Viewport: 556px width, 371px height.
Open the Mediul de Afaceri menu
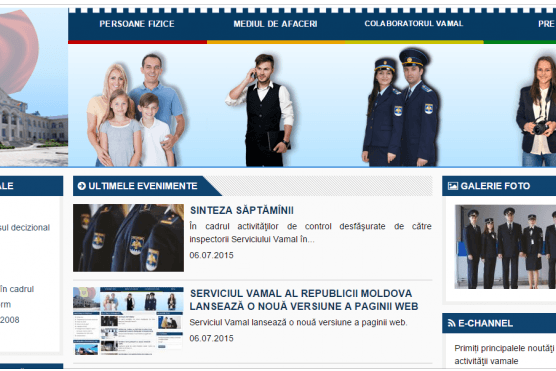click(275, 24)
